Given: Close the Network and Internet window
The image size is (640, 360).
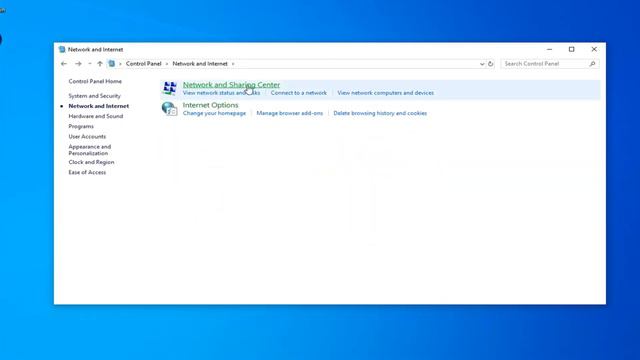Looking at the screenshot, I should point(594,49).
